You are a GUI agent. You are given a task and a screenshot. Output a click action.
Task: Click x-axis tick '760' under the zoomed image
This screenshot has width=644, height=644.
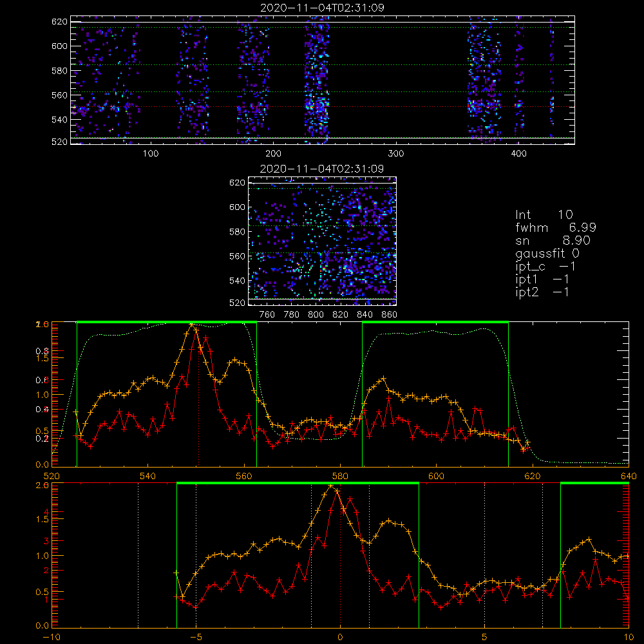(x=267, y=315)
